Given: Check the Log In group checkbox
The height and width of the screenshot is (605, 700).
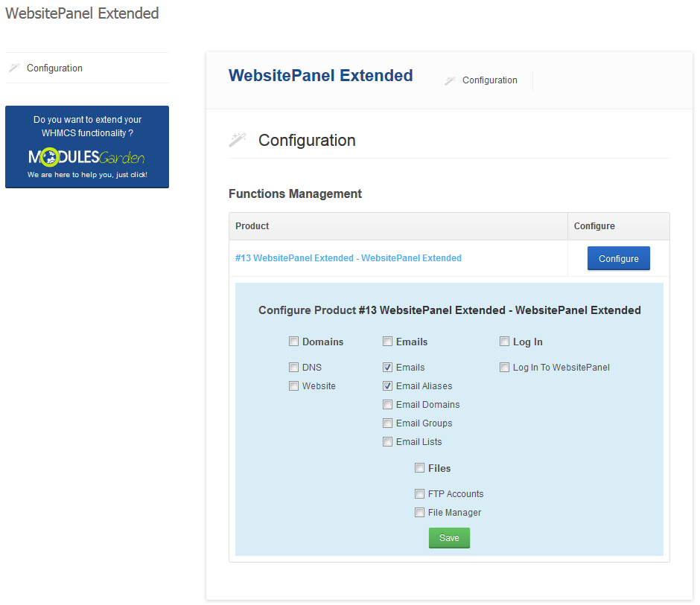Looking at the screenshot, I should [504, 342].
